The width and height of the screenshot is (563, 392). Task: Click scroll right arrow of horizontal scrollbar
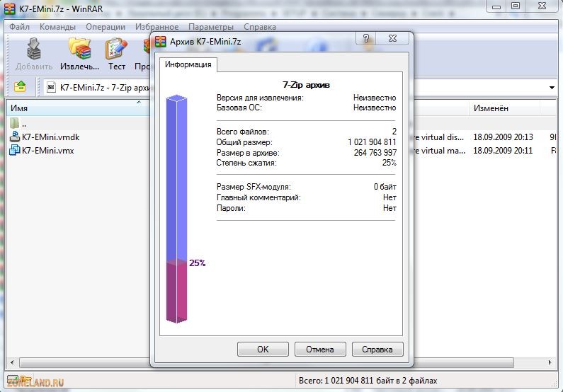550,362
